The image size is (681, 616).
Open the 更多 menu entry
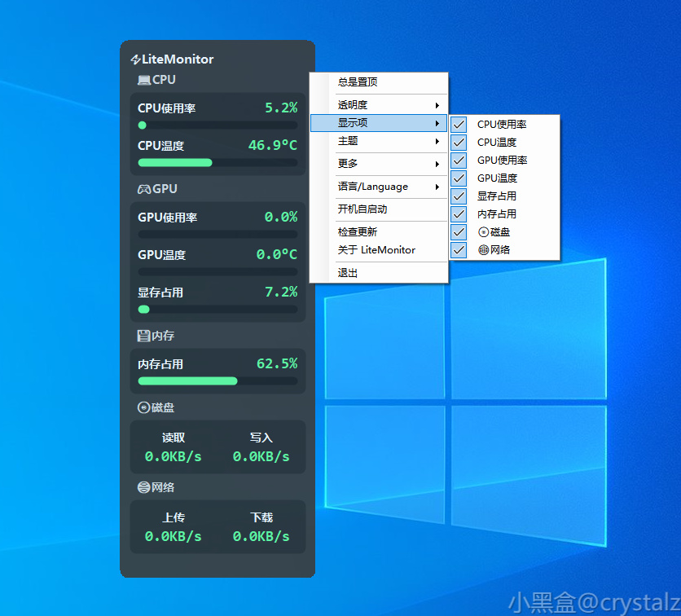(x=379, y=164)
